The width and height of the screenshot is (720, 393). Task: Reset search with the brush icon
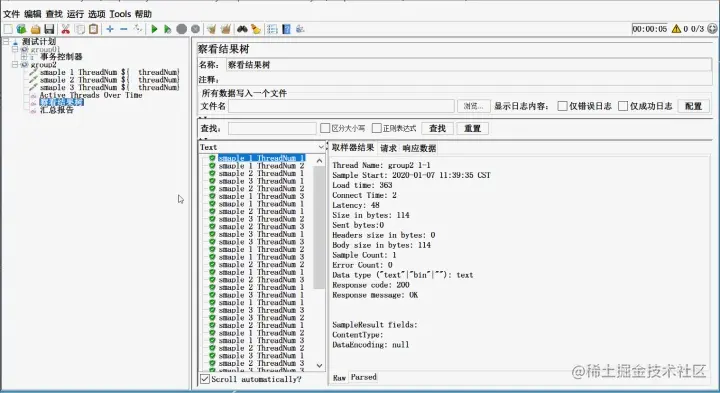click(x=256, y=29)
